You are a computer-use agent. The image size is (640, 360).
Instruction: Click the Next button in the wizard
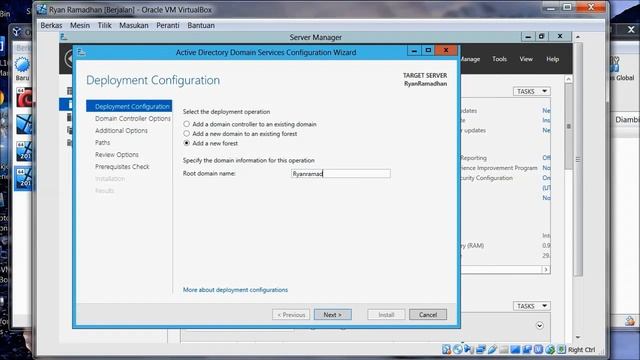coord(332,315)
